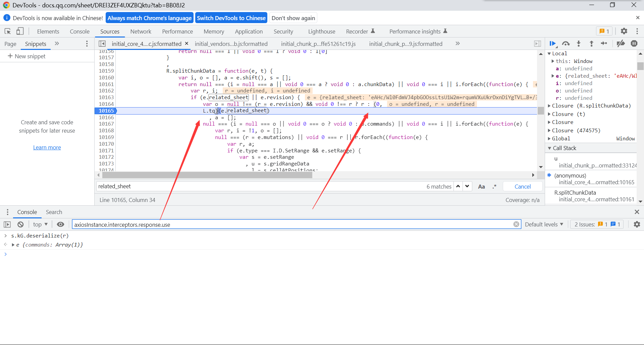Open the top context dropdown
The width and height of the screenshot is (644, 345).
pos(40,224)
